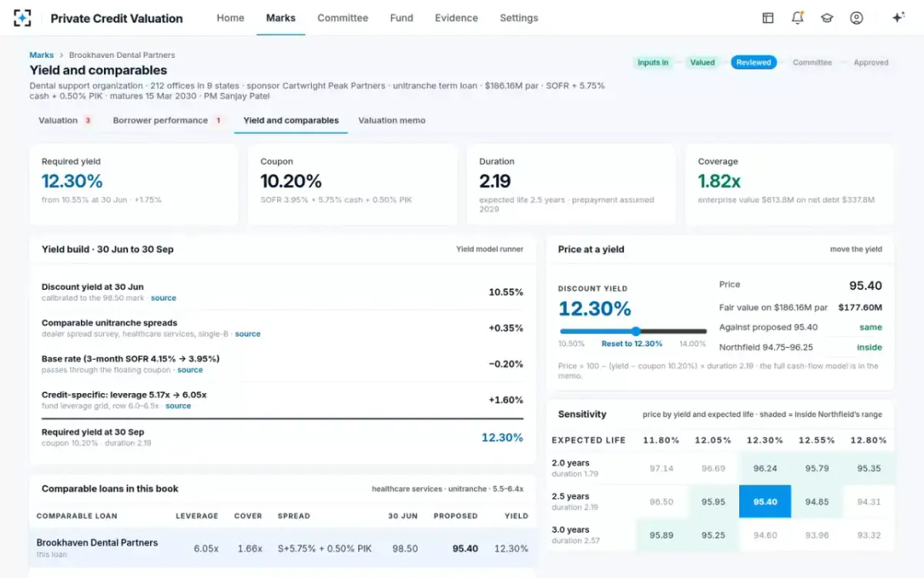Viewport: 924px width, 578px height.
Task: Click the discount yield slider handle
Action: click(636, 331)
